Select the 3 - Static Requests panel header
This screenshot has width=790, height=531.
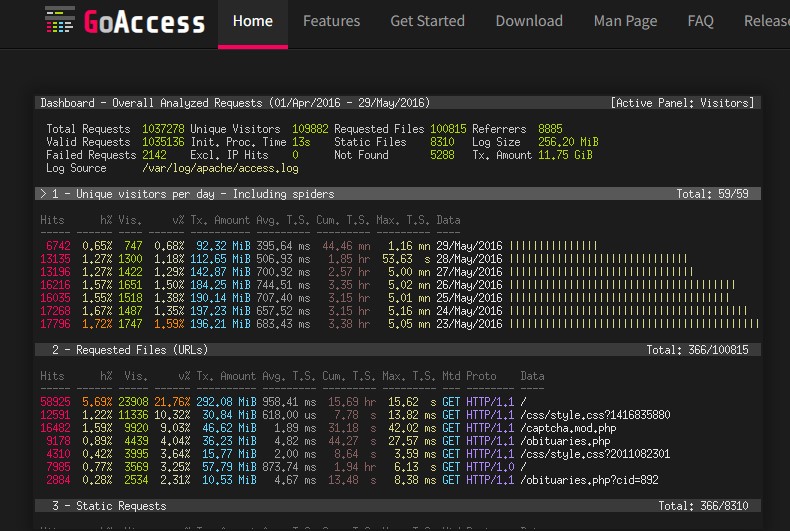tap(398, 506)
